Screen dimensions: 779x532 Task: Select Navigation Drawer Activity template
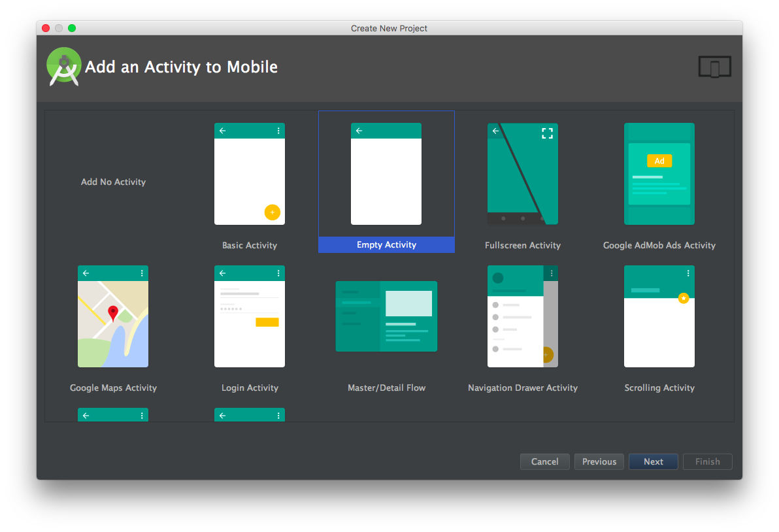pos(523,316)
